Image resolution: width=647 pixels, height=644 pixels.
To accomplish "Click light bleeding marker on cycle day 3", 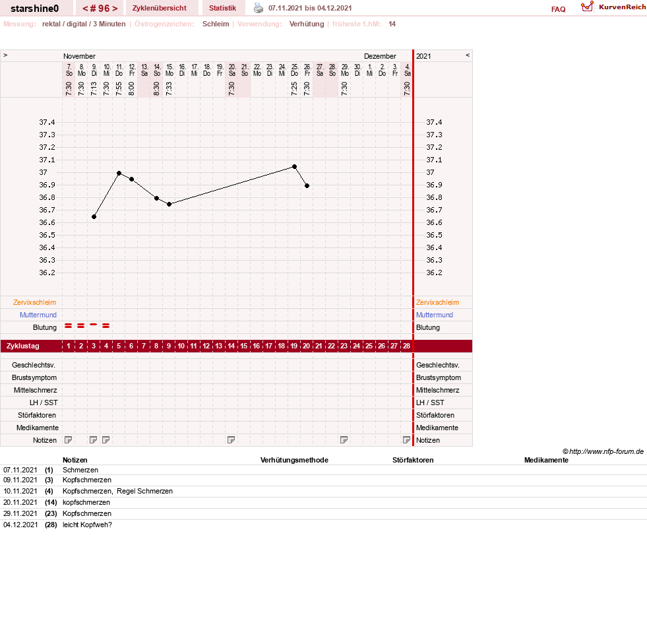I will pyautogui.click(x=94, y=325).
